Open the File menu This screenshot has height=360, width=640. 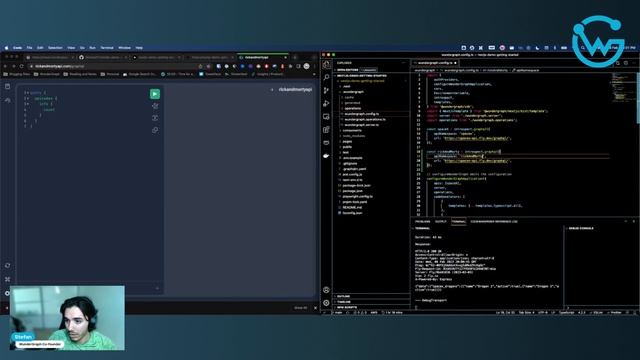29,48
